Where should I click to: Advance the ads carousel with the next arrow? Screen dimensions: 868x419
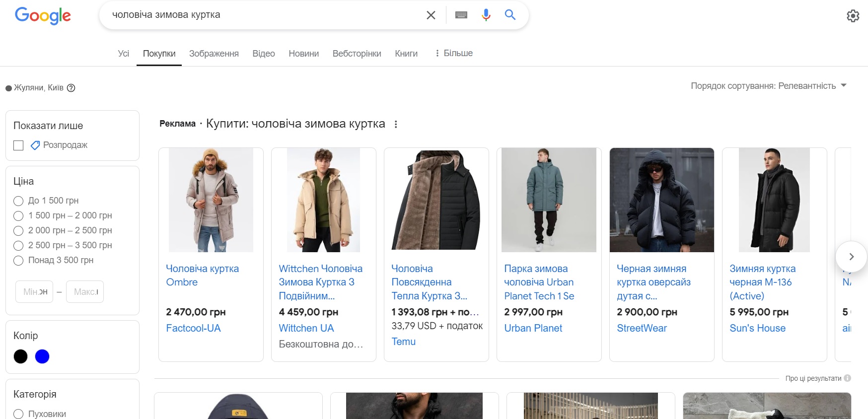(851, 257)
